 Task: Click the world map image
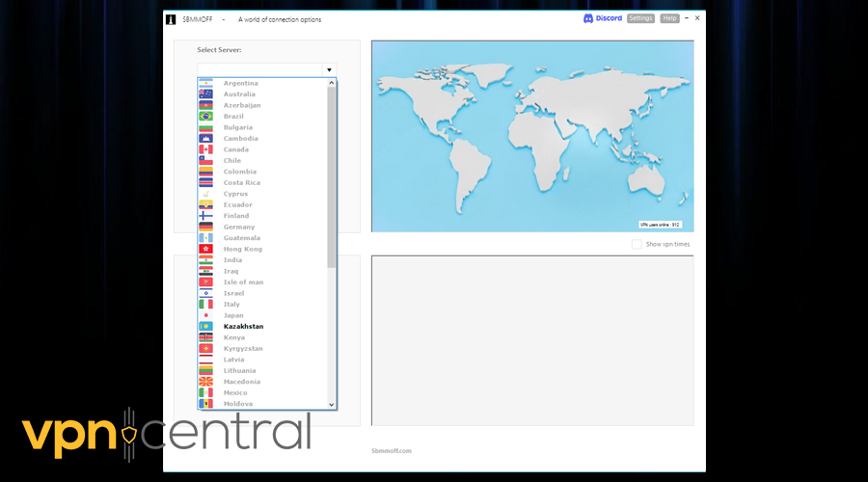click(x=531, y=136)
